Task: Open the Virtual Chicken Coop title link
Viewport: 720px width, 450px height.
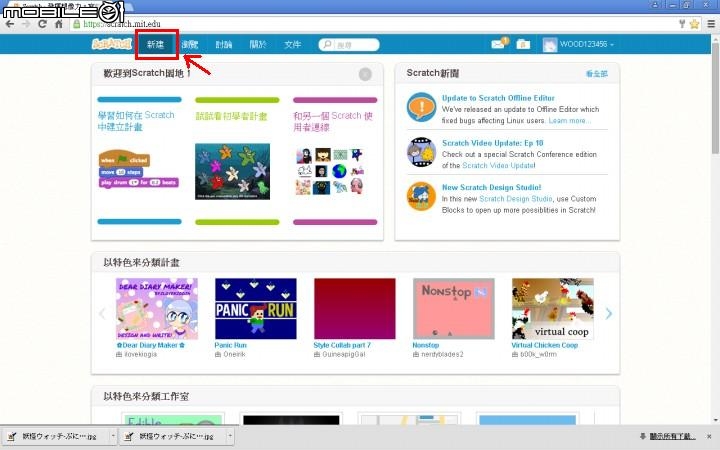Action: 545,345
